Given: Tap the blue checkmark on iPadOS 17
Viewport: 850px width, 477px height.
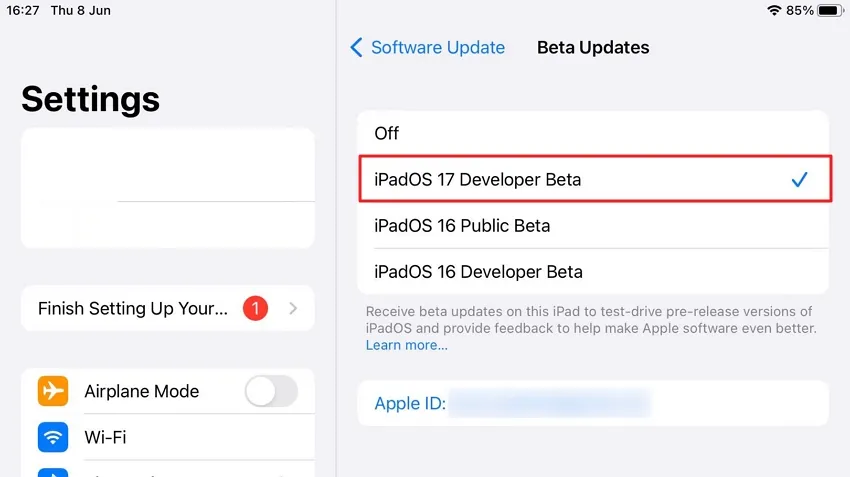Looking at the screenshot, I should coord(799,180).
